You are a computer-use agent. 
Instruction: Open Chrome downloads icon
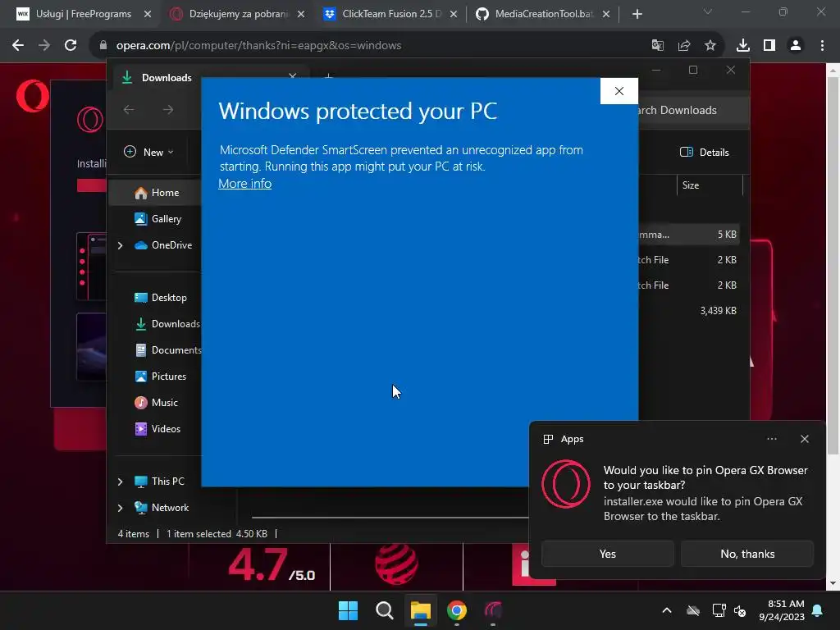(743, 46)
